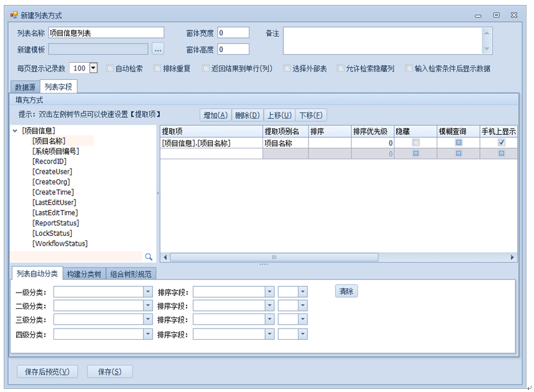This screenshot has height=392, width=534.
Task: Click the 增加(A) button
Action: [x=215, y=115]
